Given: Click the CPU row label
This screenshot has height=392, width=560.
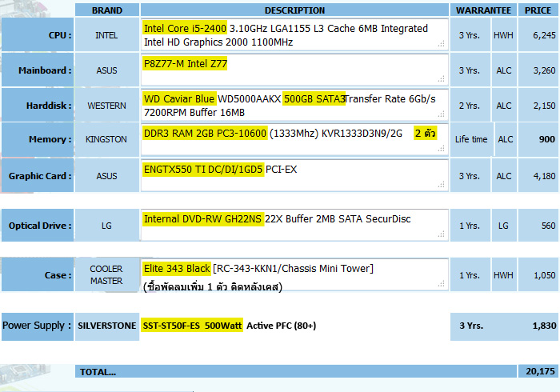Looking at the screenshot, I should [x=38, y=35].
